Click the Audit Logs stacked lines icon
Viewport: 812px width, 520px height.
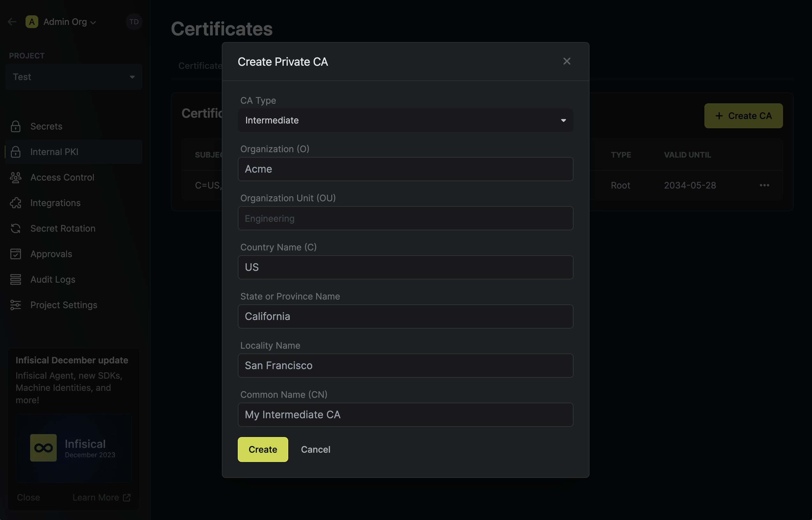(x=16, y=279)
